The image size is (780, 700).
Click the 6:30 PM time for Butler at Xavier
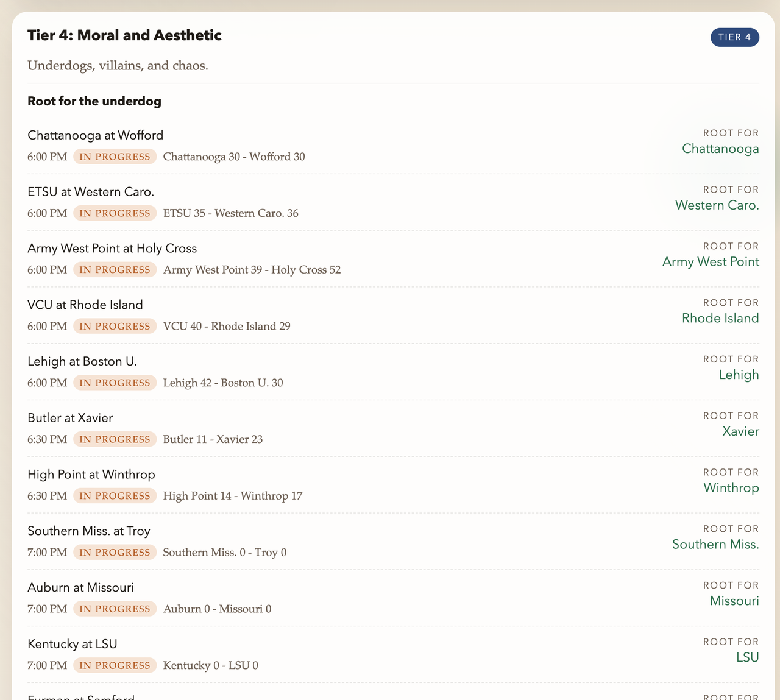(x=47, y=440)
